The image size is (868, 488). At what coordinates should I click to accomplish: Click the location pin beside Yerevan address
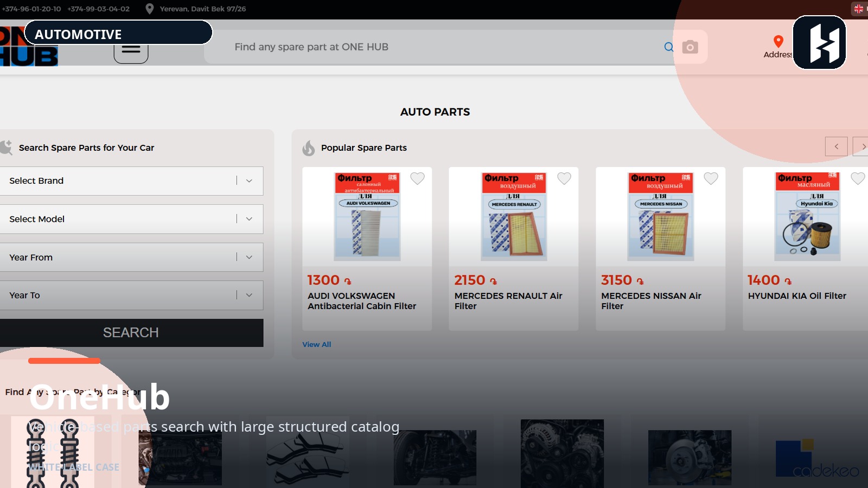pos(150,9)
